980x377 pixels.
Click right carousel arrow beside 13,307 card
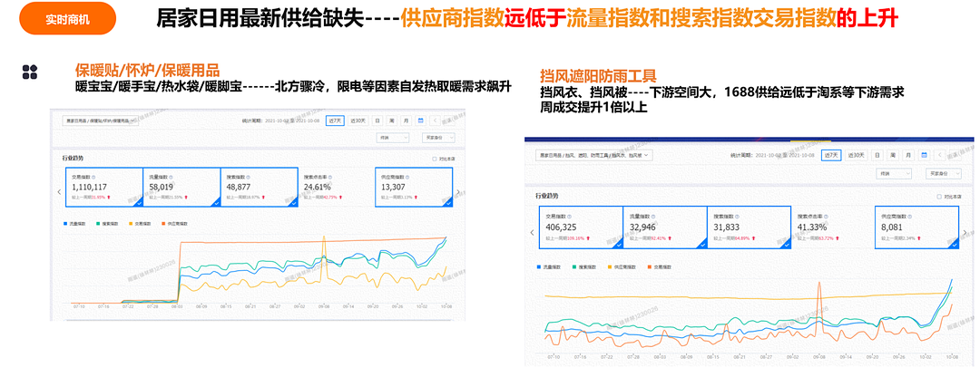(458, 192)
